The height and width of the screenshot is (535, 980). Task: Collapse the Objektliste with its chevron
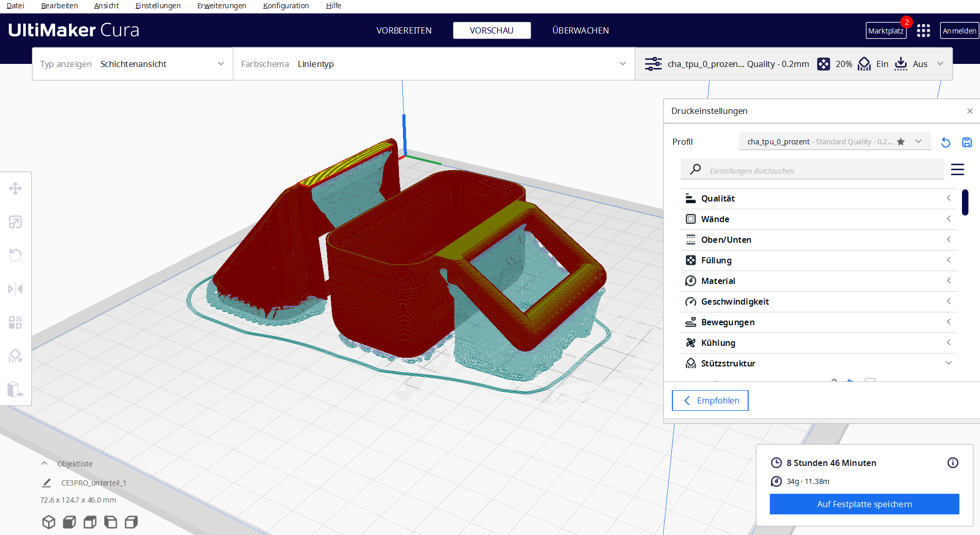(45, 463)
